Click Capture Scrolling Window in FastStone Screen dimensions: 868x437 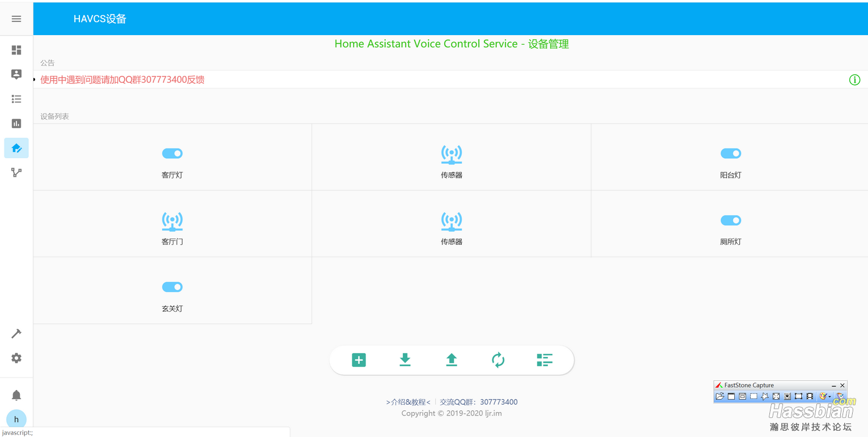tap(787, 396)
